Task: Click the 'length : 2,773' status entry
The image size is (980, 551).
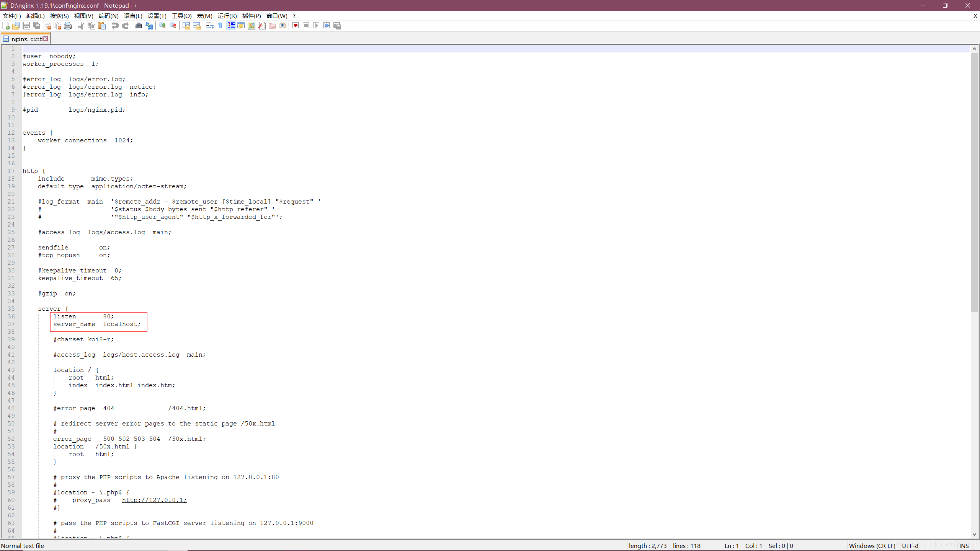Action: click(647, 546)
